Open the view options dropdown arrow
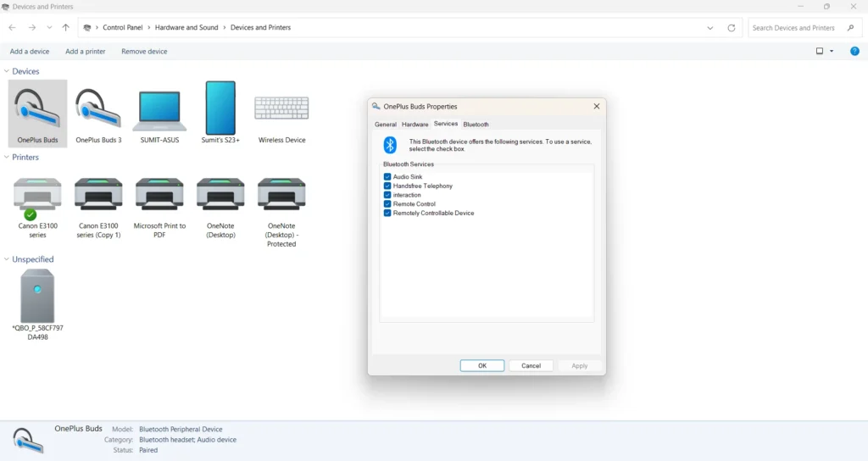 pos(832,51)
